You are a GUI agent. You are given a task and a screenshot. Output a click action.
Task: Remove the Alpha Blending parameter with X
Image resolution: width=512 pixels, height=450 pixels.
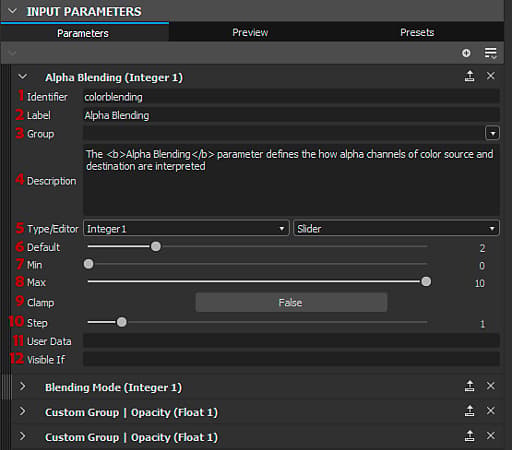tap(491, 76)
